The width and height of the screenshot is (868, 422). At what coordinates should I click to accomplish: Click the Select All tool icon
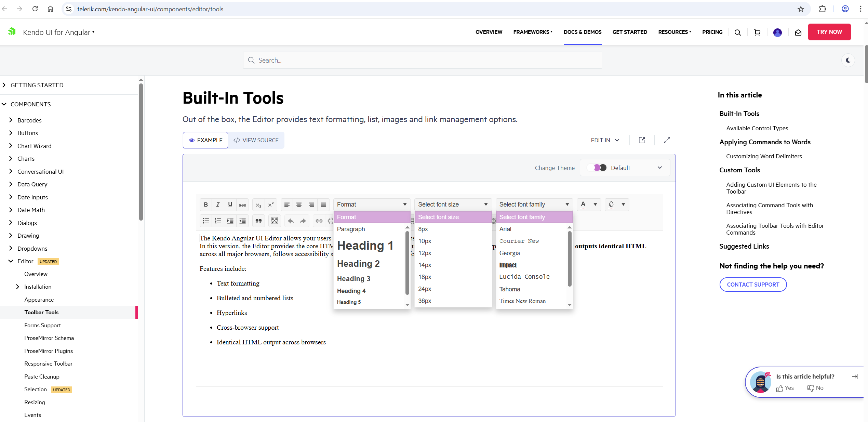click(x=275, y=221)
